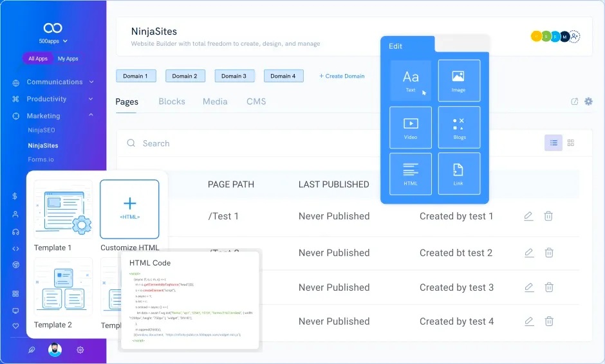Delete the page created by test 3
The image size is (605, 364).
point(548,287)
